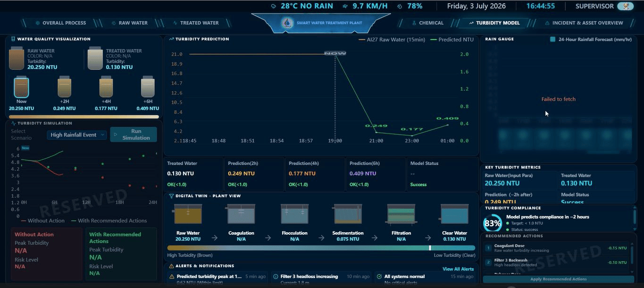Image resolution: width=644 pixels, height=288 pixels.
Task: Open the Incident & Asset Overview tab
Action: pos(584,23)
